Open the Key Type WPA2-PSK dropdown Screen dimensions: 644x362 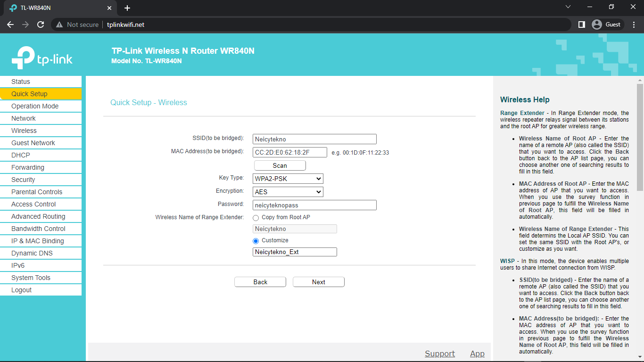(288, 179)
